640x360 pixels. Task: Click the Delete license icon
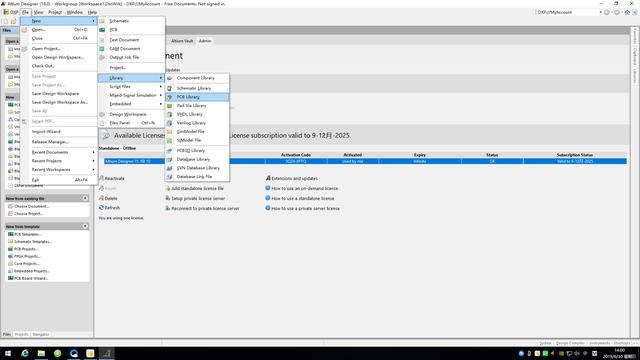[x=101, y=198]
